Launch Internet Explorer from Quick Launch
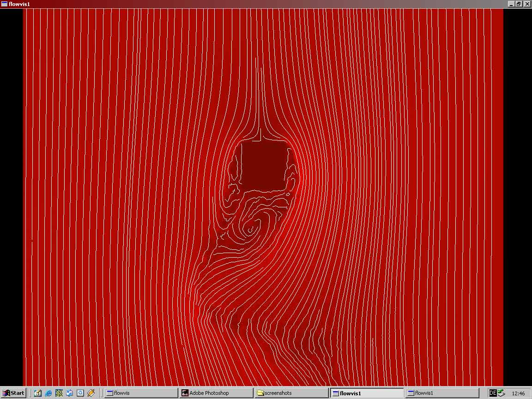 pos(48,393)
